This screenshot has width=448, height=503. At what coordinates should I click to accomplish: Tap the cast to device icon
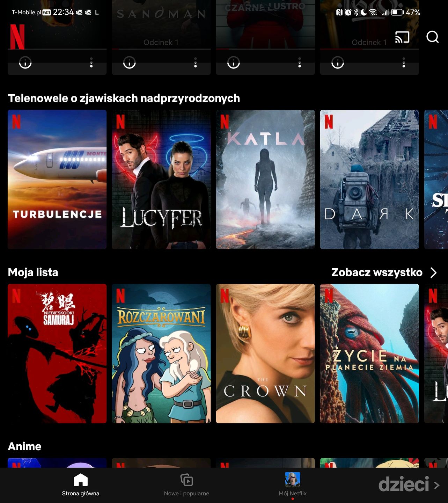(402, 37)
